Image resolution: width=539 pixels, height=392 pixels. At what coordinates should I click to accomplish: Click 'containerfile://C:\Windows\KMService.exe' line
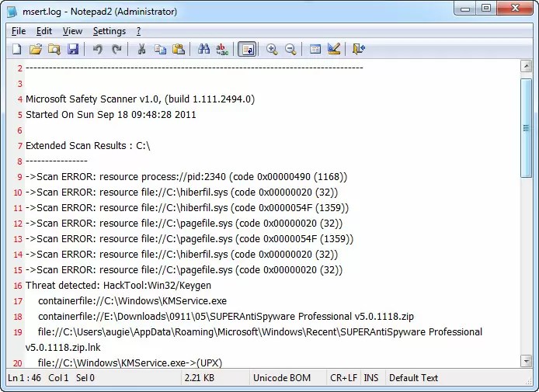click(132, 301)
